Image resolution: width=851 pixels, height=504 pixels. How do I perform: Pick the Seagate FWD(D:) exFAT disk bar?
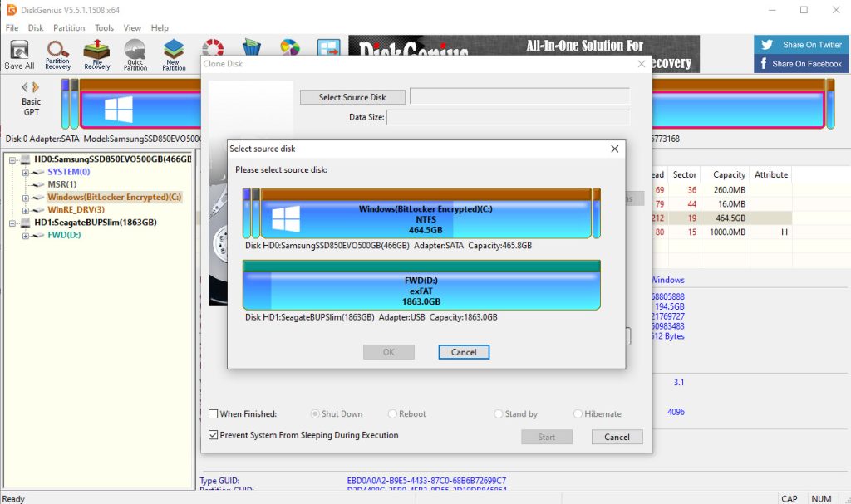click(x=421, y=286)
